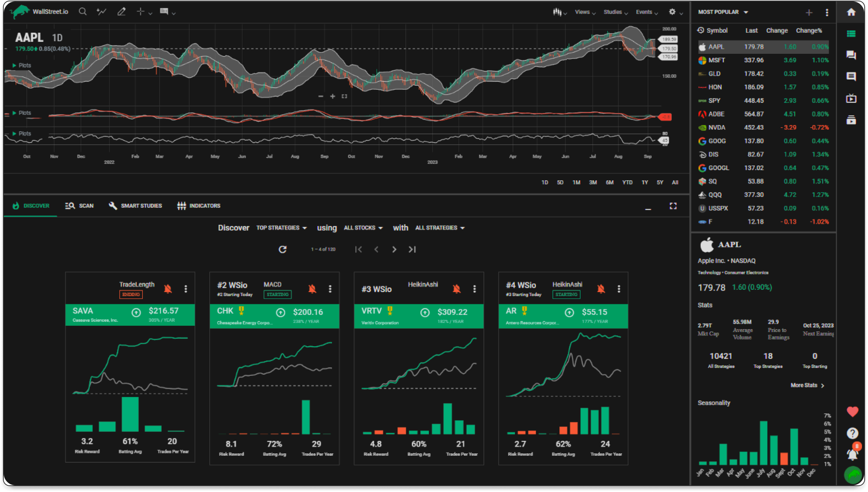Open the chart settings gear

coord(672,12)
